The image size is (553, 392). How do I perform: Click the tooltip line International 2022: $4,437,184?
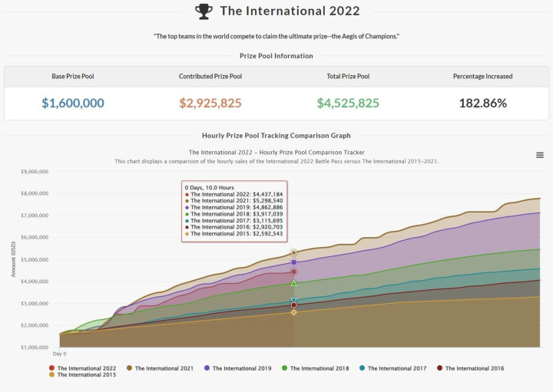click(x=233, y=194)
